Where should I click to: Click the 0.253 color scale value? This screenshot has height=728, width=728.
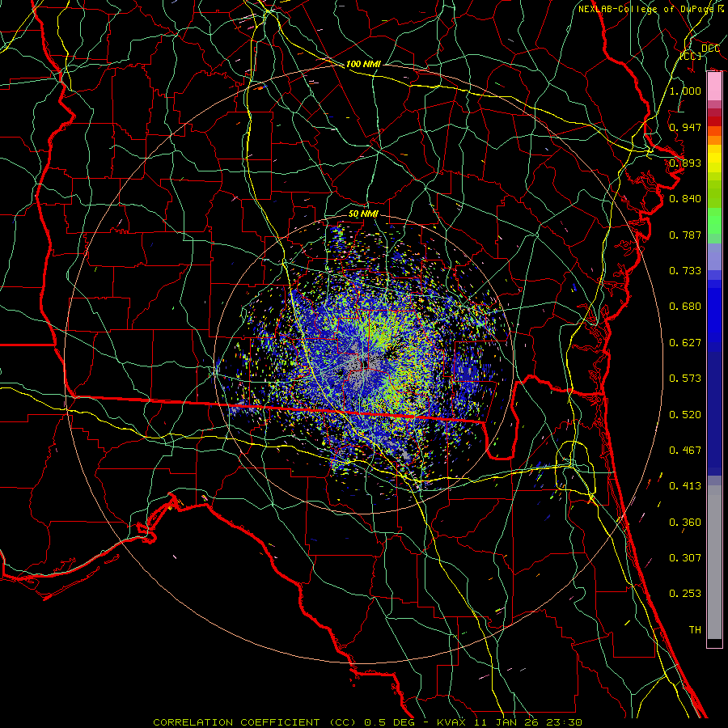[x=685, y=594]
